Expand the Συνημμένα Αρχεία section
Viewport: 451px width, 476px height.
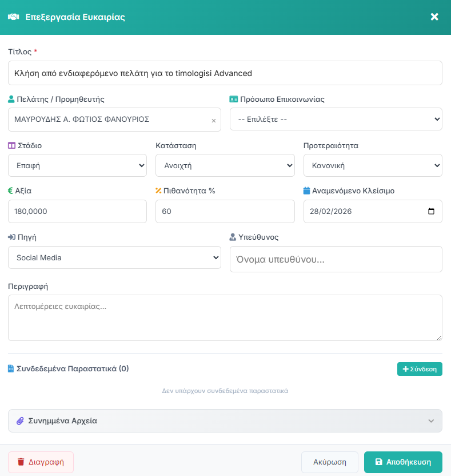click(x=225, y=421)
